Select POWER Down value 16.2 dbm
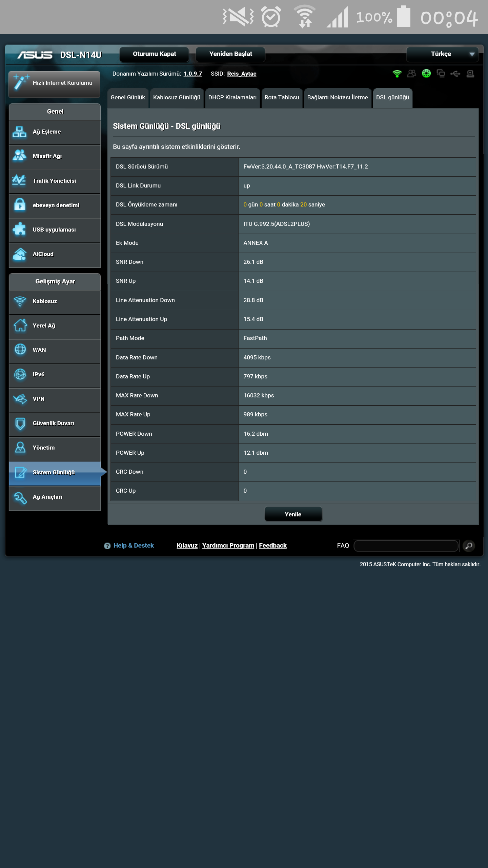The image size is (488, 868). pos(256,434)
